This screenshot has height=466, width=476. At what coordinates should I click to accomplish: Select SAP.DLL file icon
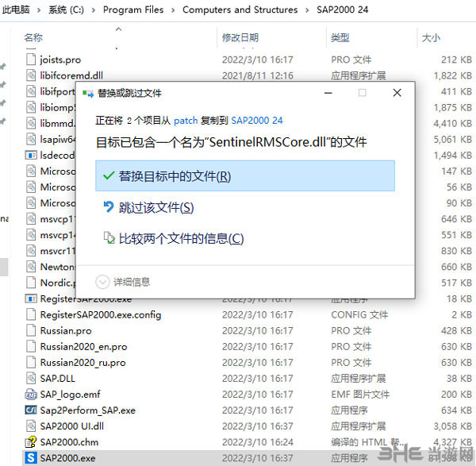point(31,378)
